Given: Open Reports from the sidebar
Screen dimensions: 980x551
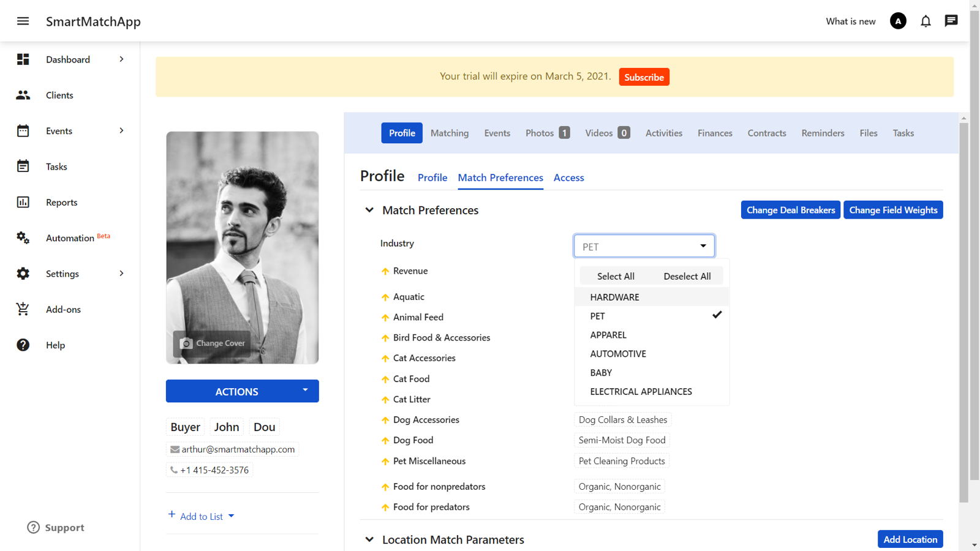Looking at the screenshot, I should pos(61,202).
